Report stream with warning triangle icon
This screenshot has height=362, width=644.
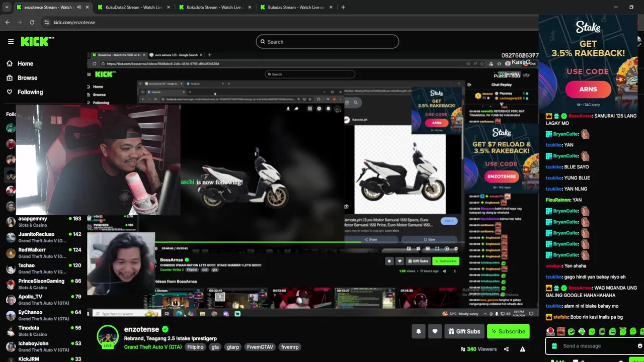523,349
